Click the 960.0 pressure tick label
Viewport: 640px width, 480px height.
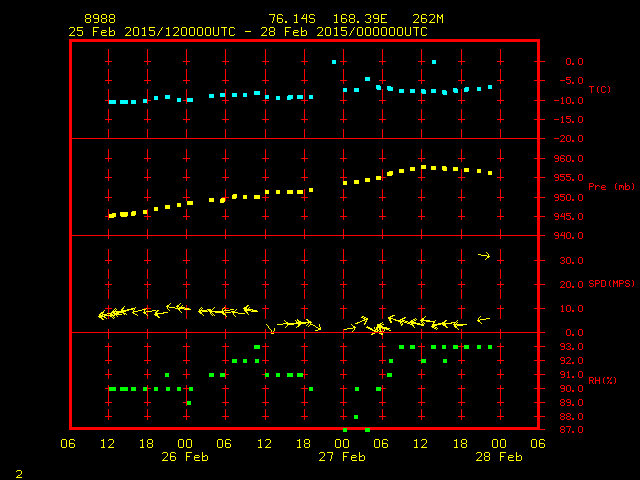[569, 158]
